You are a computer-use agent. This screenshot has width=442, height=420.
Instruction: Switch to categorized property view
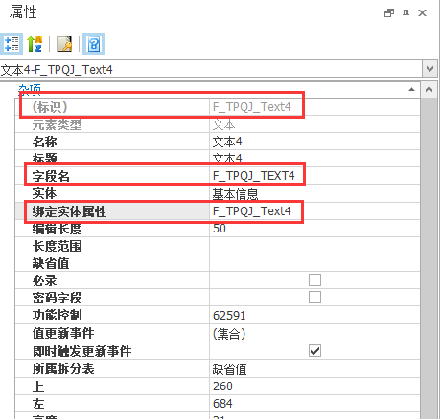12,44
